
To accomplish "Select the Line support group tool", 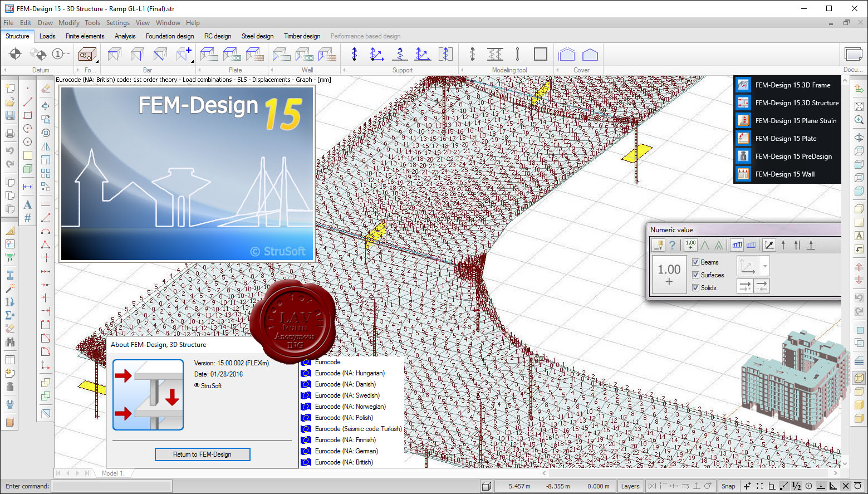I will 423,54.
